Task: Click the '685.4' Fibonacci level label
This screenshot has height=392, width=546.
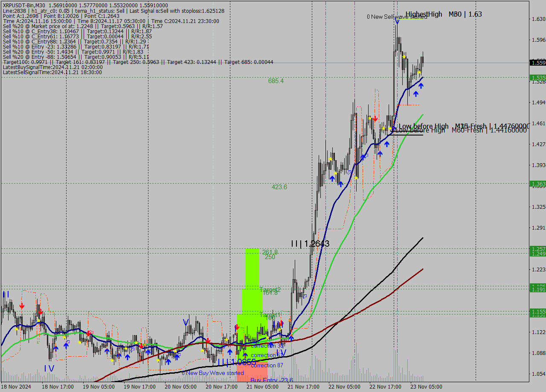Action: click(276, 81)
